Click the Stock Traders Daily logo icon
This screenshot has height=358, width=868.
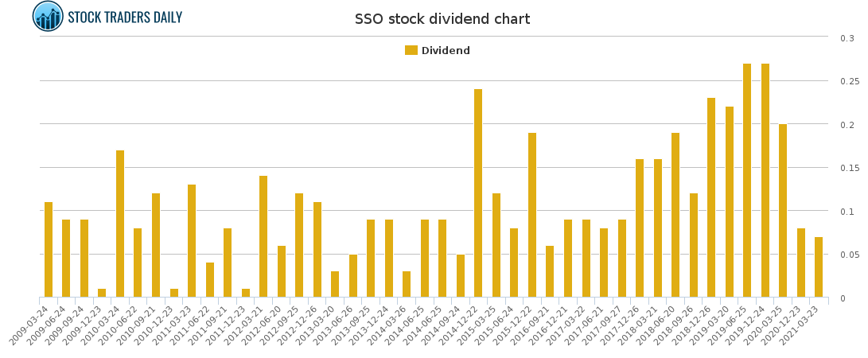click(49, 16)
